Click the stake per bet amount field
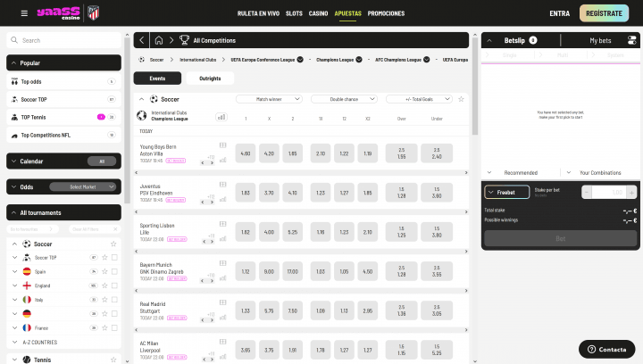The height and width of the screenshot is (364, 643). pos(609,192)
